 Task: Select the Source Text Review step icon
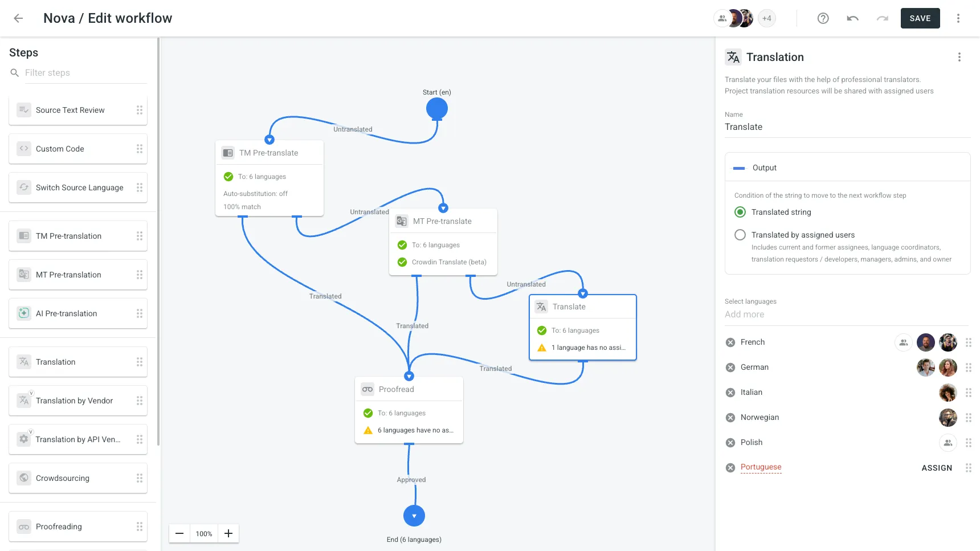pos(23,109)
